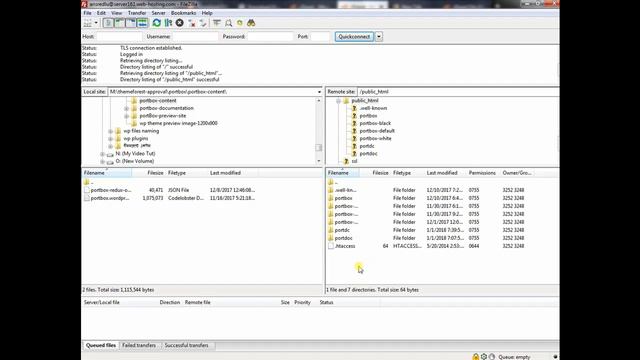
Task: Click the gear icon in the status bar
Action: [x=484, y=357]
